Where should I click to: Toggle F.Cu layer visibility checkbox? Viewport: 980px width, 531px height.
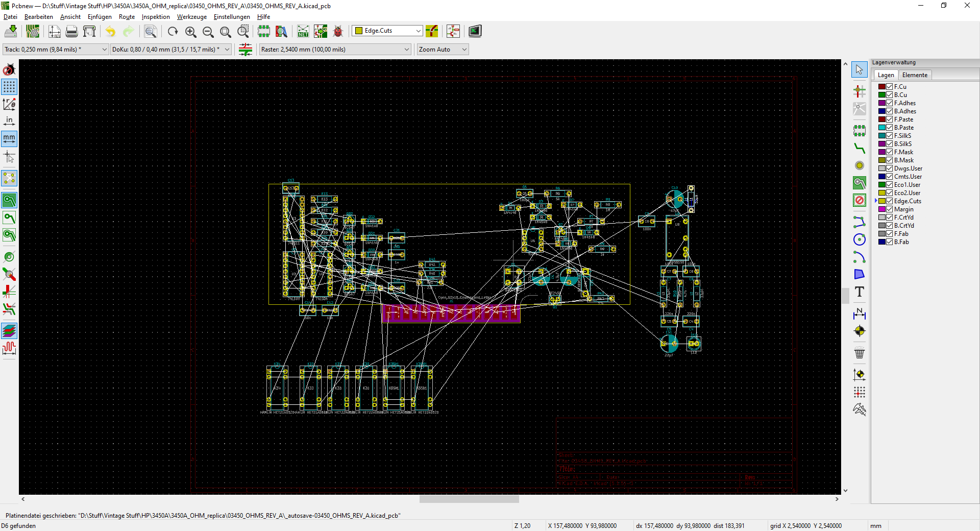pyautogui.click(x=889, y=87)
